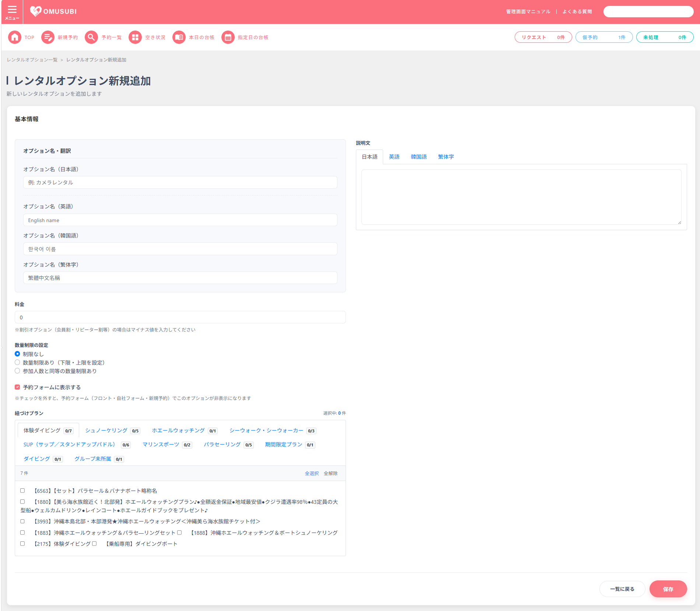Go to TOP home icon
The image size is (700, 611).
pos(15,37)
